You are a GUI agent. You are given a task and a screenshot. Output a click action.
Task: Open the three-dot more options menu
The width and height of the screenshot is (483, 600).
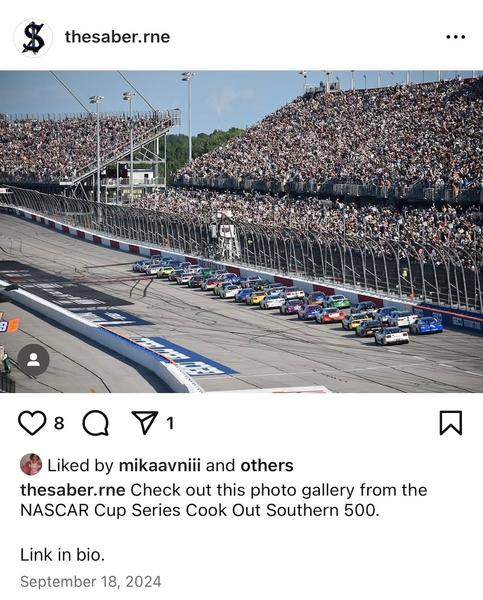455,37
